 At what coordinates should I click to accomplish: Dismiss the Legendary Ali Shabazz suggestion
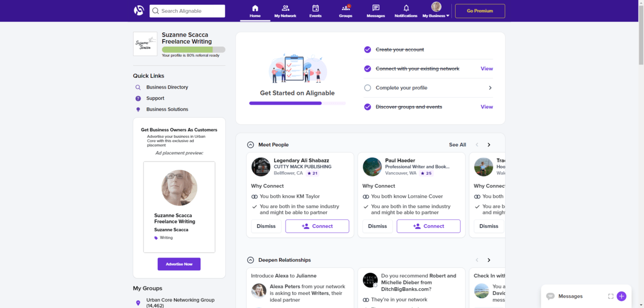coord(266,226)
